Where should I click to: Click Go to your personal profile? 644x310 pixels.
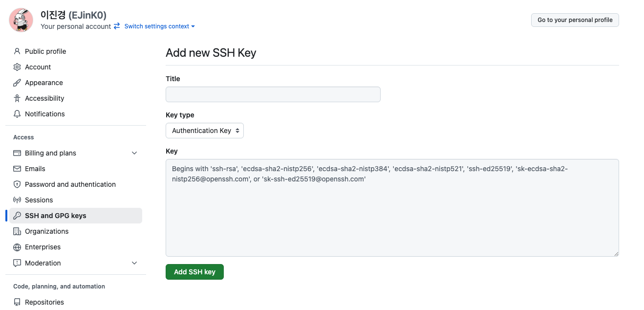click(x=575, y=20)
